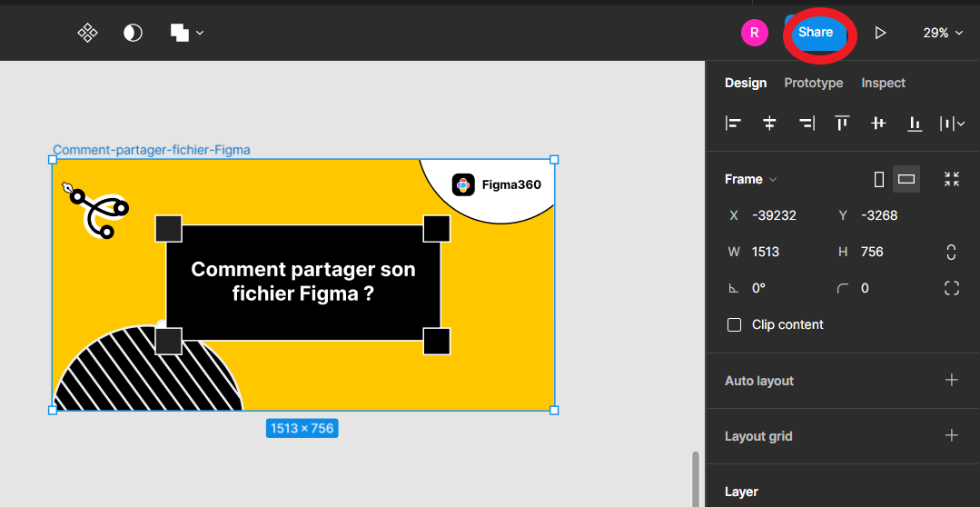The height and width of the screenshot is (507, 980).
Task: Click the top-left frame selection handle
Action: [53, 160]
